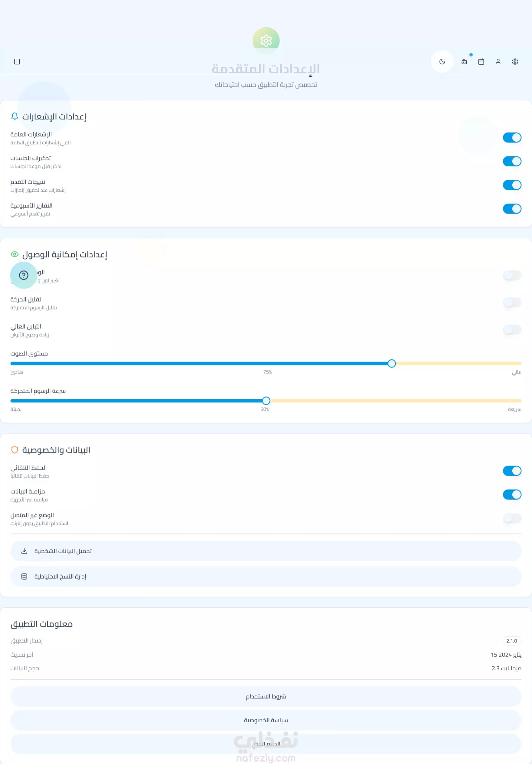Click تحميل البيانات الشخصية button
532x764 pixels.
[266, 551]
